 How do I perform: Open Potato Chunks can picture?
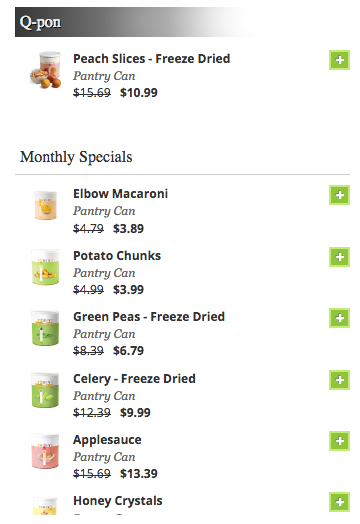click(x=45, y=267)
